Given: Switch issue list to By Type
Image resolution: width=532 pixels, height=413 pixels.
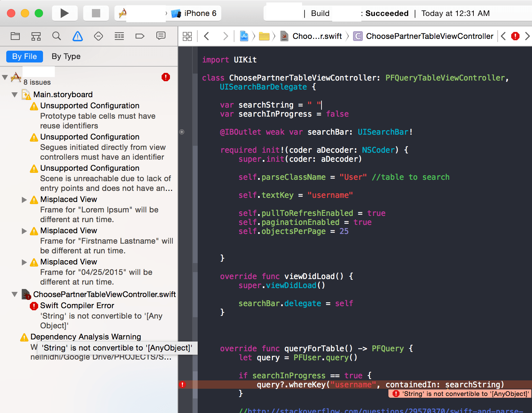Looking at the screenshot, I should pos(66,56).
